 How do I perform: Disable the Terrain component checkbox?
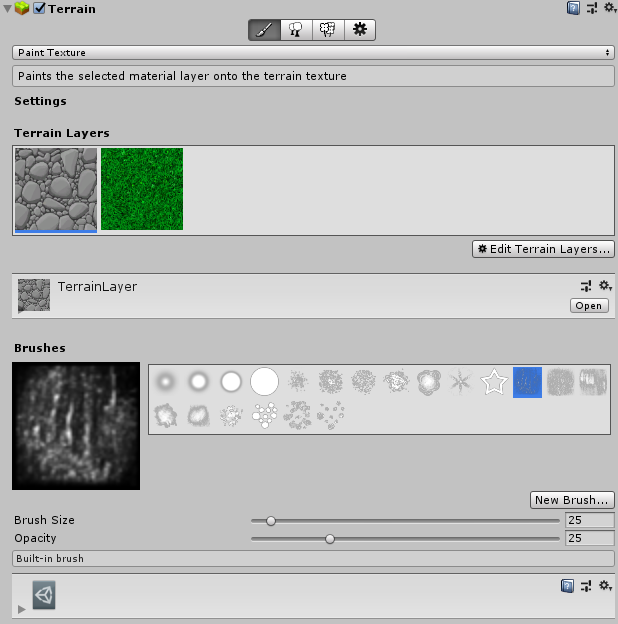point(39,8)
